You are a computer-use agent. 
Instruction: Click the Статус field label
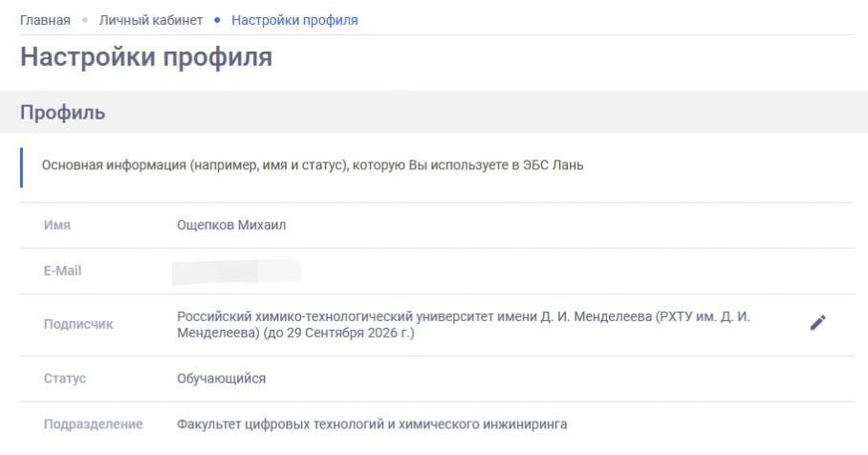click(65, 379)
